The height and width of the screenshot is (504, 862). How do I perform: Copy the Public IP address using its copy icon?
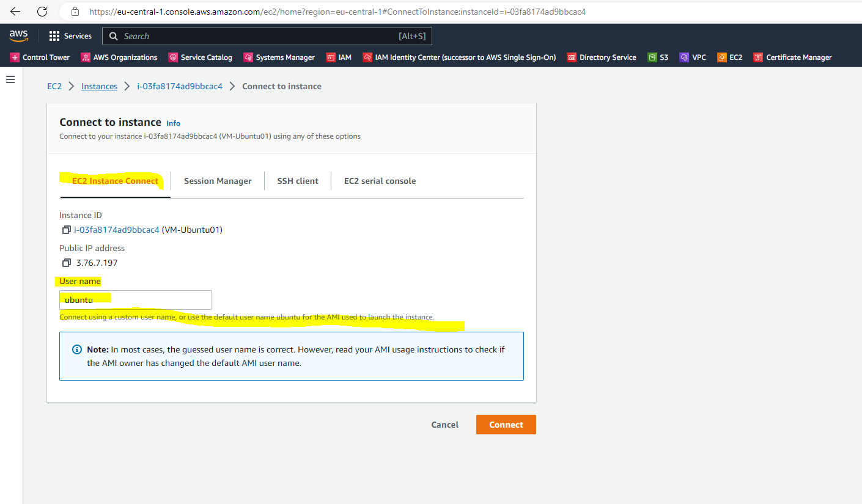(x=66, y=262)
